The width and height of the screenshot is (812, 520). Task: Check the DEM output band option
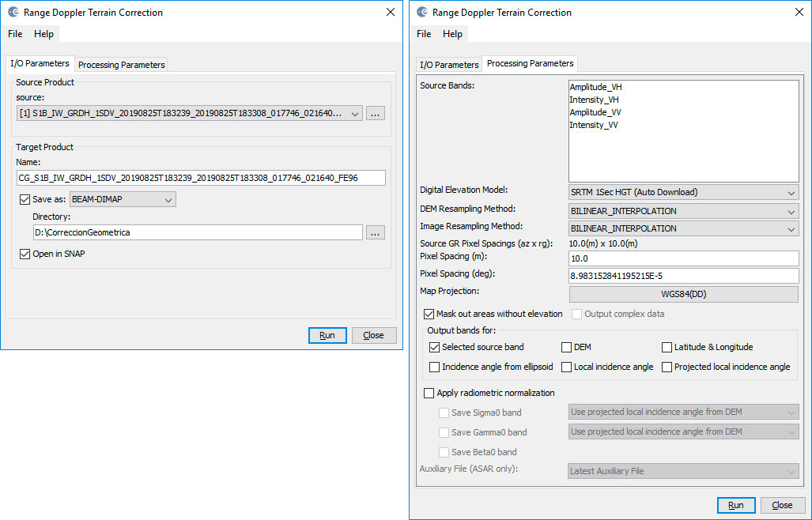pyautogui.click(x=566, y=347)
